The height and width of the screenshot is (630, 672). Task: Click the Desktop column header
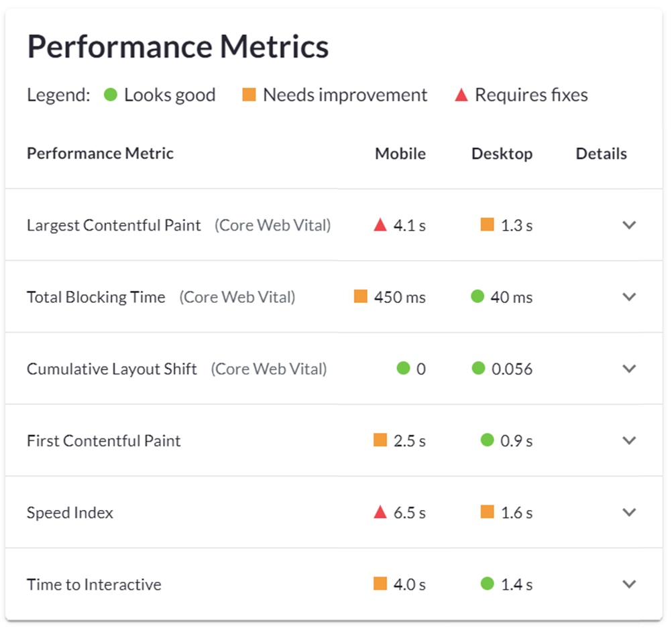pyautogui.click(x=502, y=153)
